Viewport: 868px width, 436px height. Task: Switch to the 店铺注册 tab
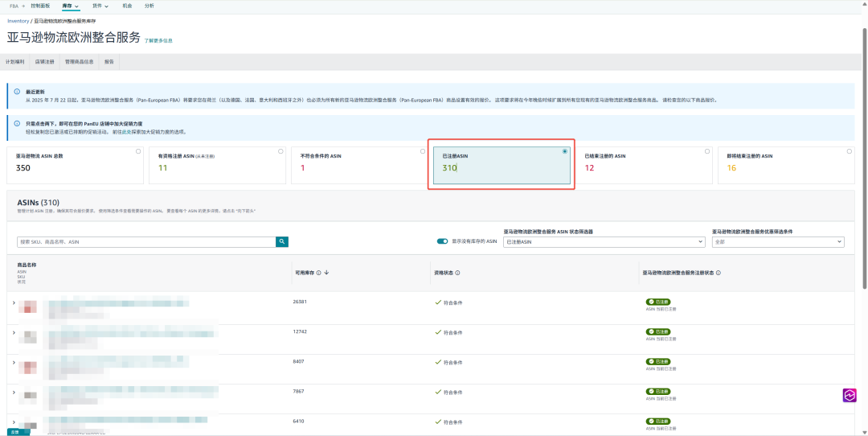click(45, 62)
